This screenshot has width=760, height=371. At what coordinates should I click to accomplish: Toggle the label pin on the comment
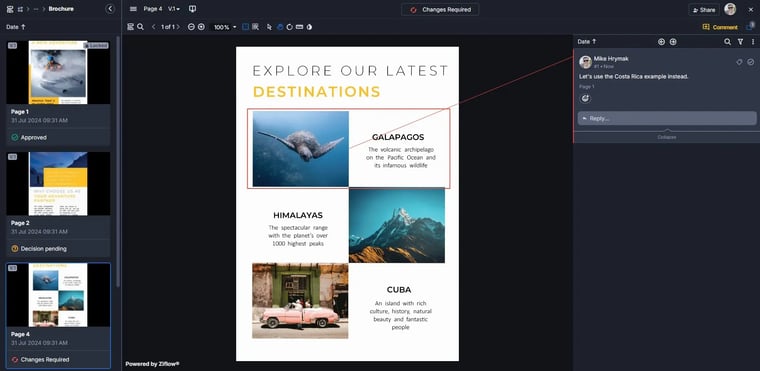pyautogui.click(x=739, y=62)
